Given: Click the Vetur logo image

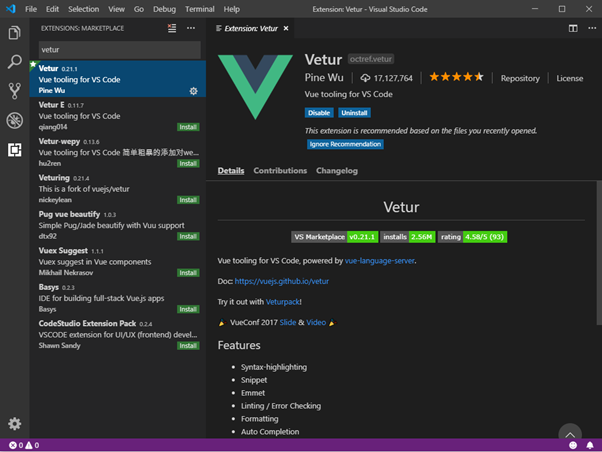Looking at the screenshot, I should (255, 87).
